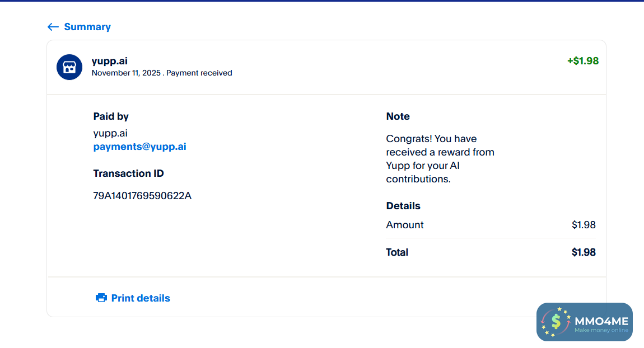Open the Print details link
Viewport: 644px width, 348px height.
click(x=141, y=298)
